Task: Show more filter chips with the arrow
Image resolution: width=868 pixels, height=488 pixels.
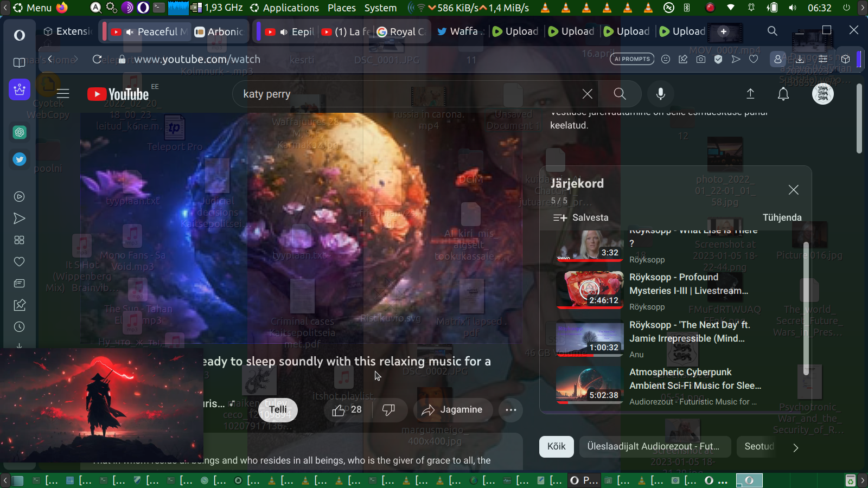Action: pyautogui.click(x=795, y=447)
